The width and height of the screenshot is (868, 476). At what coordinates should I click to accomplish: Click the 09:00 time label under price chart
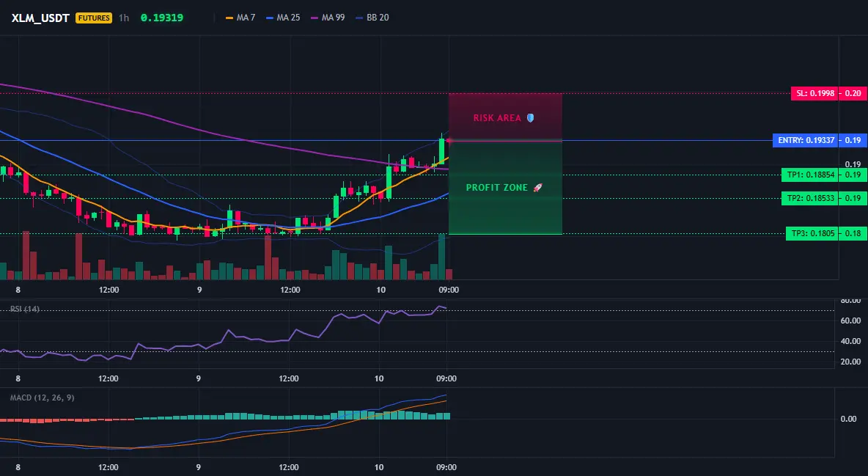(449, 290)
